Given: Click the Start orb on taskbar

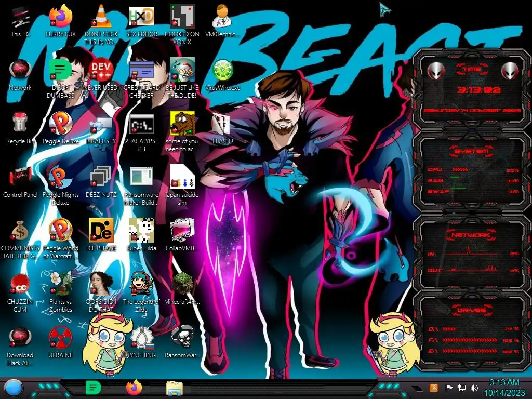Looking at the screenshot, I should [x=14, y=388].
